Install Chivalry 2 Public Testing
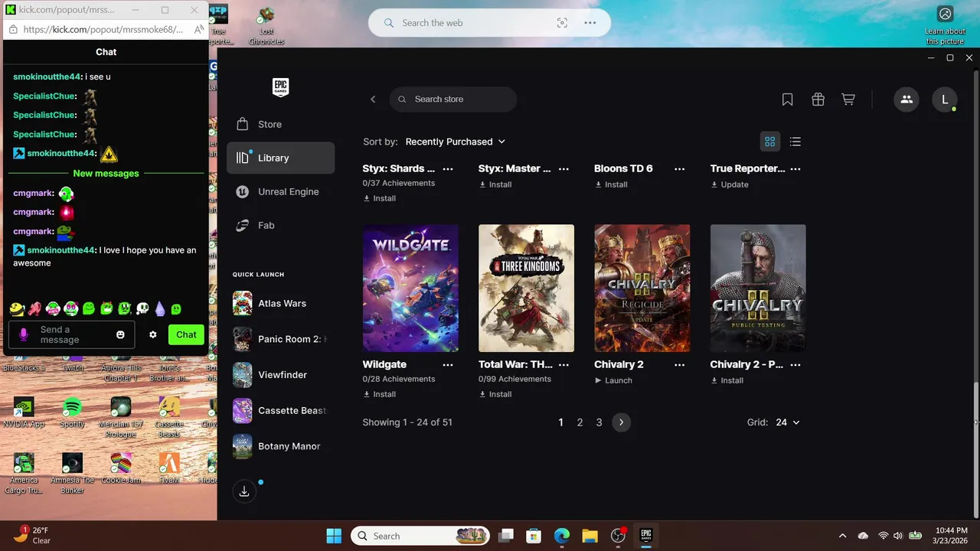The width and height of the screenshot is (980, 551). click(727, 380)
